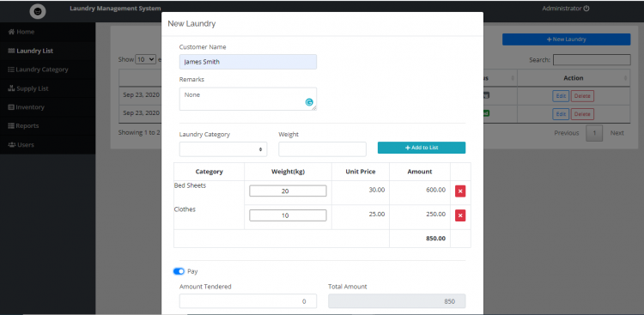Select Inventory in the sidebar menu
Screen dimensions: 644x315
tap(27, 107)
